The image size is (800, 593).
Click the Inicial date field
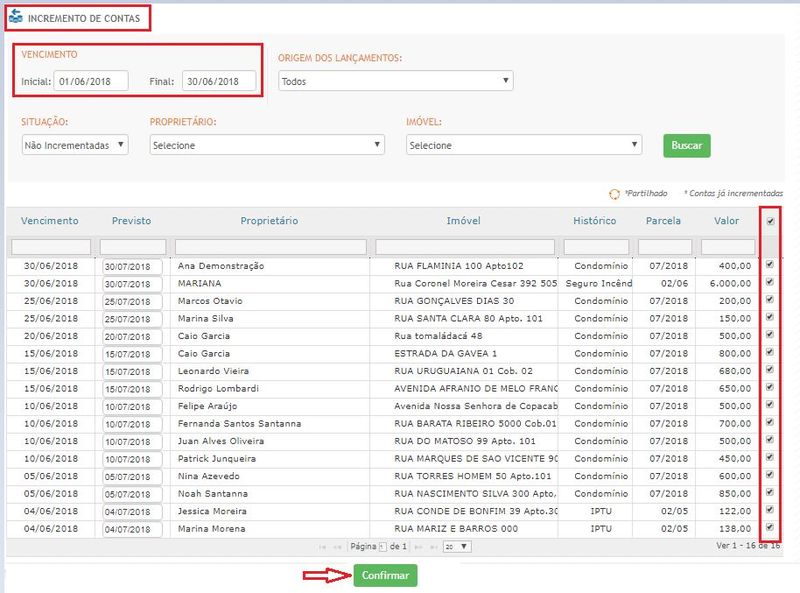pyautogui.click(x=91, y=81)
